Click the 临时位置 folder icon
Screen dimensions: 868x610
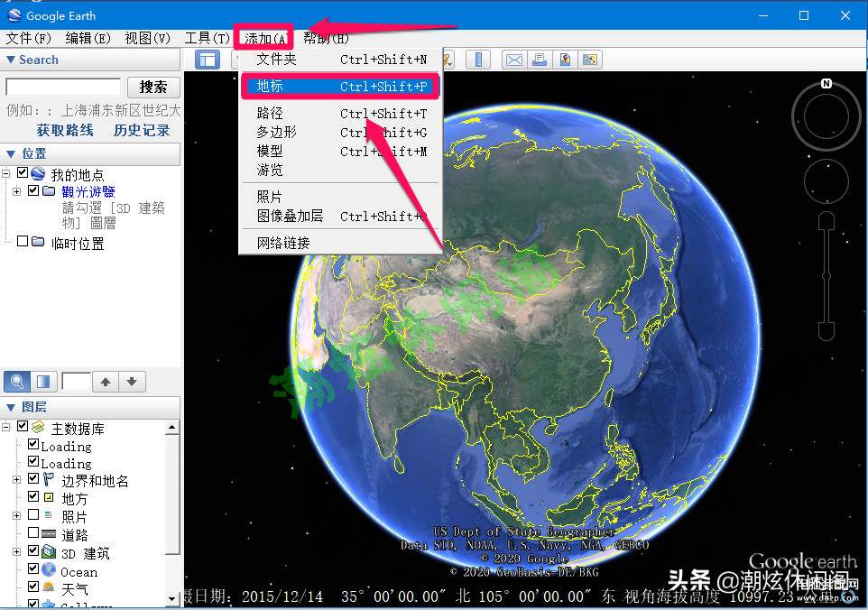[x=38, y=242]
